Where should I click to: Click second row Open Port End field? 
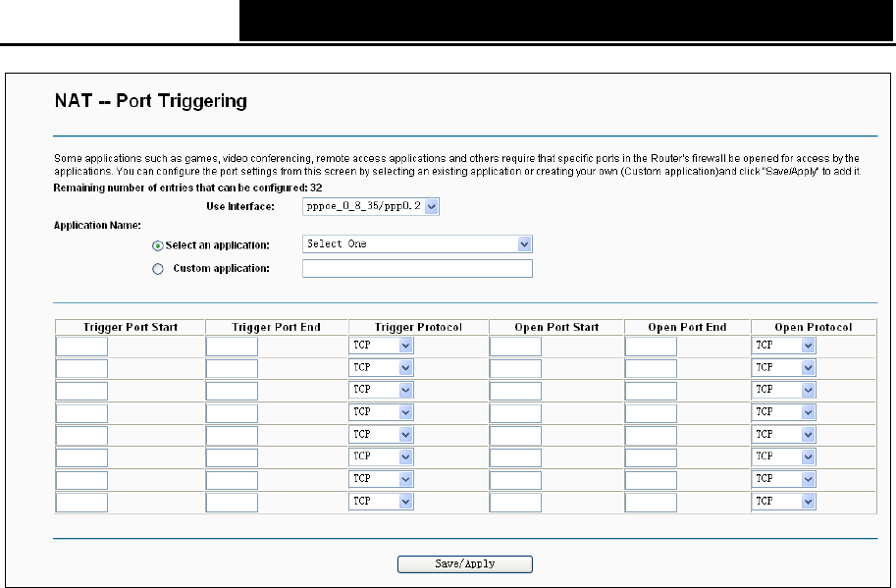click(651, 368)
